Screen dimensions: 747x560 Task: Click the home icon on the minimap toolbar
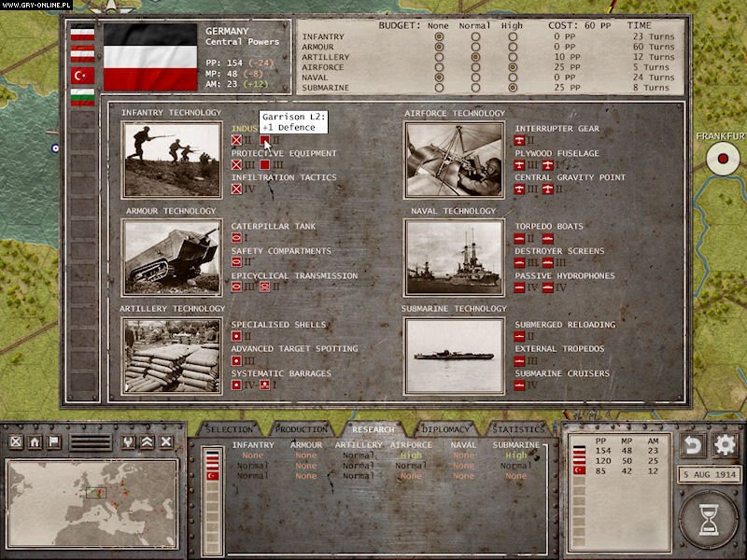(33, 441)
